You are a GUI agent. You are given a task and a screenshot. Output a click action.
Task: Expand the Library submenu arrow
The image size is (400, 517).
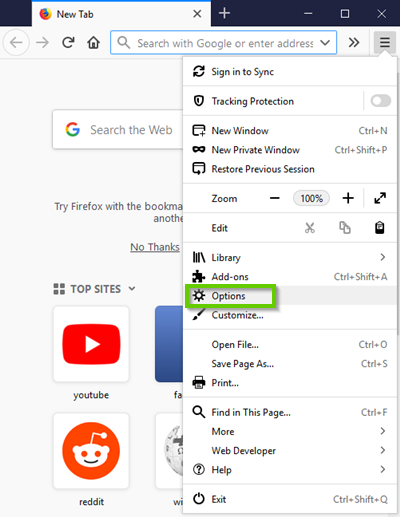[x=383, y=257]
